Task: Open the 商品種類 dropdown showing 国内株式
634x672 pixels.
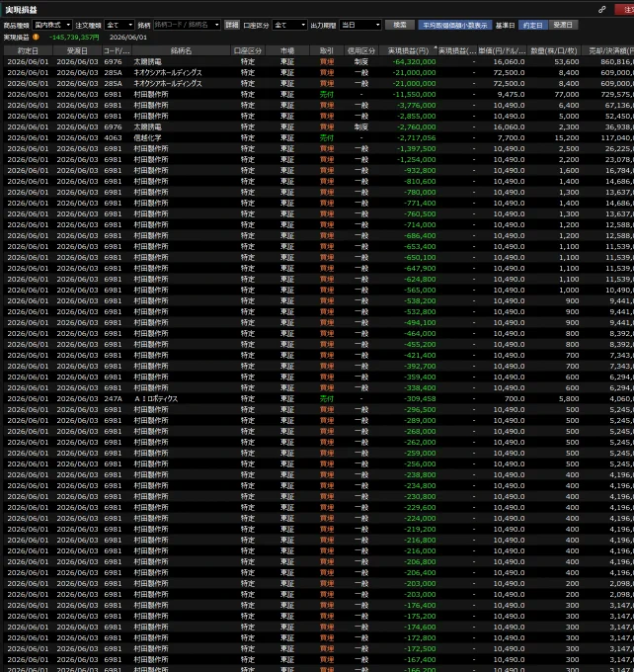Action: tap(51, 25)
